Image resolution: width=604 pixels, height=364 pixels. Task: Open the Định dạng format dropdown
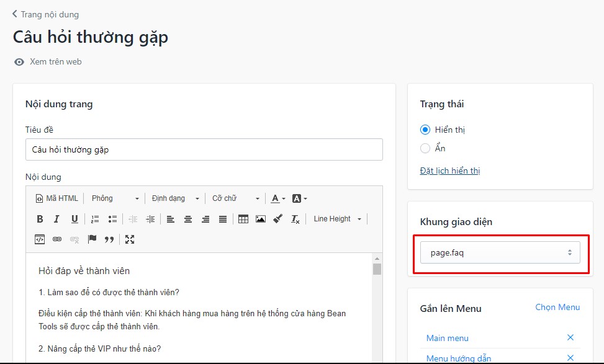click(175, 198)
